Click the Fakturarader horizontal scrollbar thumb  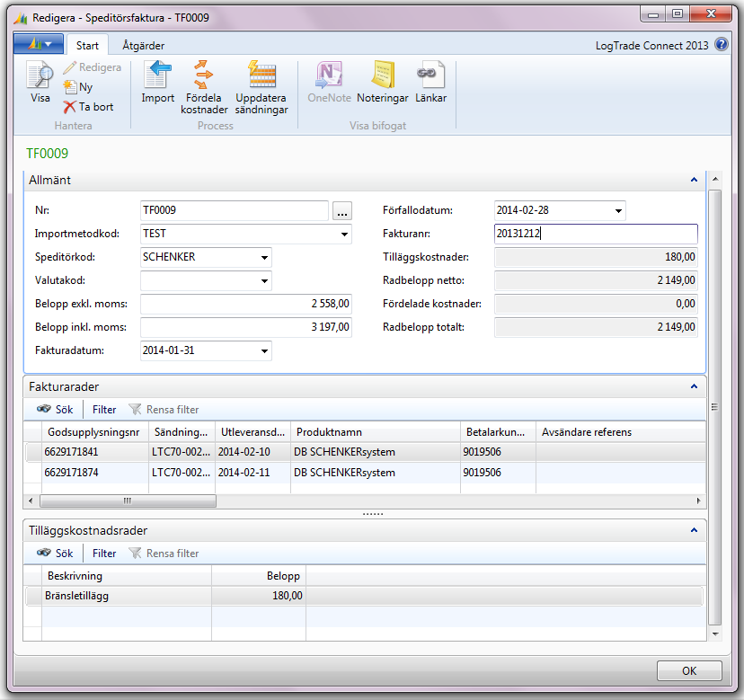[128, 501]
